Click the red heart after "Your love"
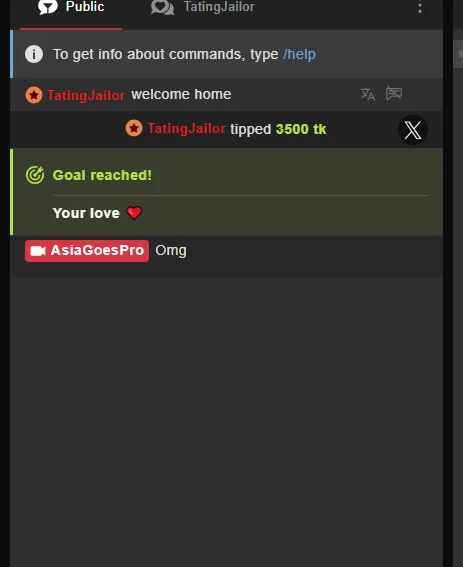 pos(134,213)
